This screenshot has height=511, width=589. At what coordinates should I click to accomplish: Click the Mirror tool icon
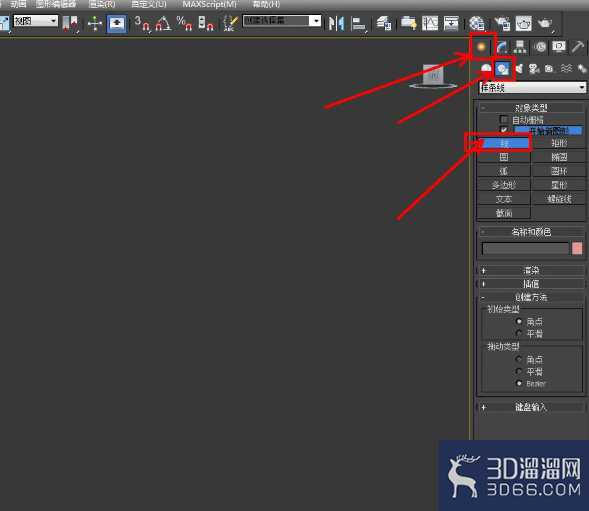click(337, 23)
